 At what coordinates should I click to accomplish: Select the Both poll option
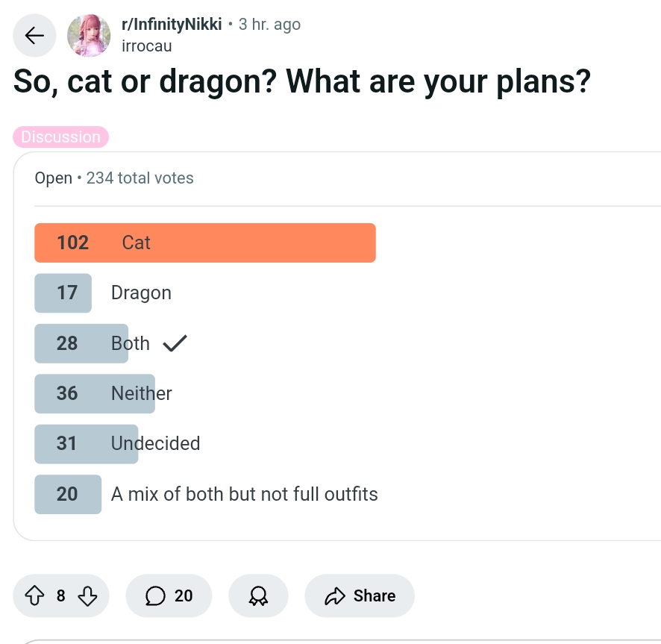tap(130, 343)
